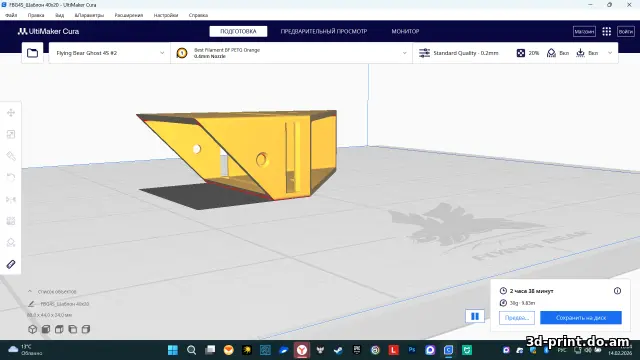Open the Best Filament PETG Orange material dropdown

[x=291, y=53]
